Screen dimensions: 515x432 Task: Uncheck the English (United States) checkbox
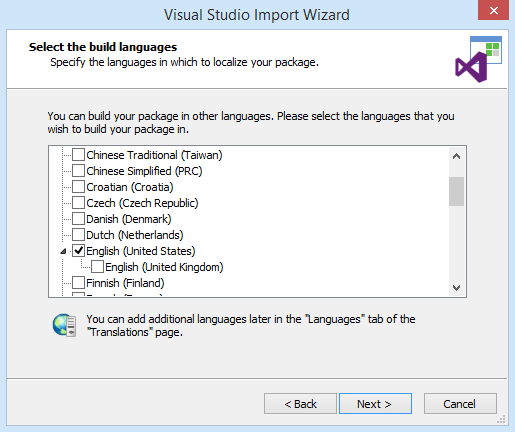[78, 251]
